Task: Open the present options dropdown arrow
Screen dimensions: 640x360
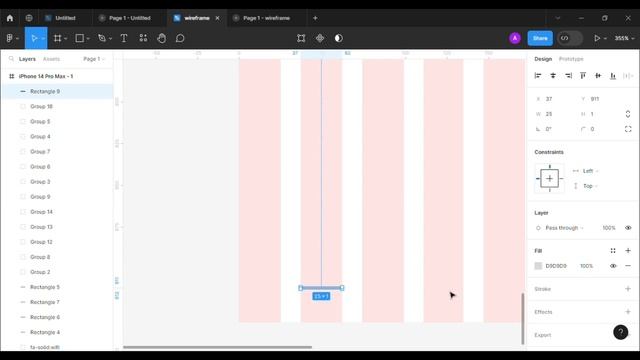Action: (x=605, y=38)
